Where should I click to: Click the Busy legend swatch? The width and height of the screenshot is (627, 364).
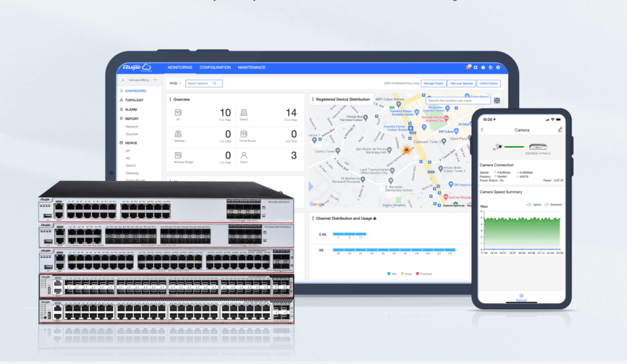pyautogui.click(x=403, y=274)
